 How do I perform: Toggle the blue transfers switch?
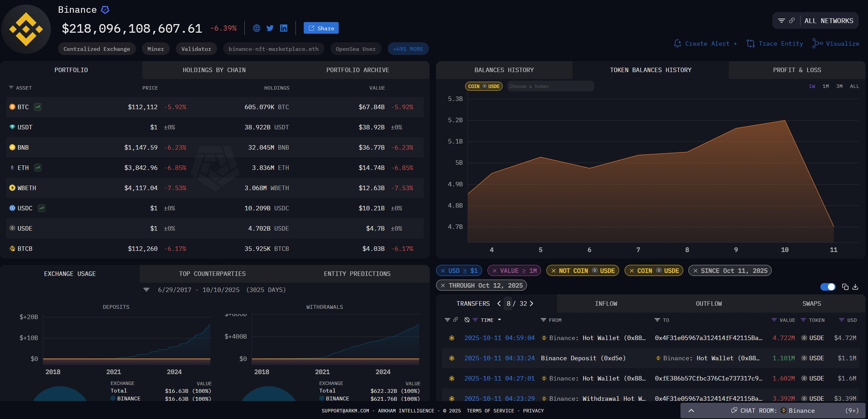828,287
